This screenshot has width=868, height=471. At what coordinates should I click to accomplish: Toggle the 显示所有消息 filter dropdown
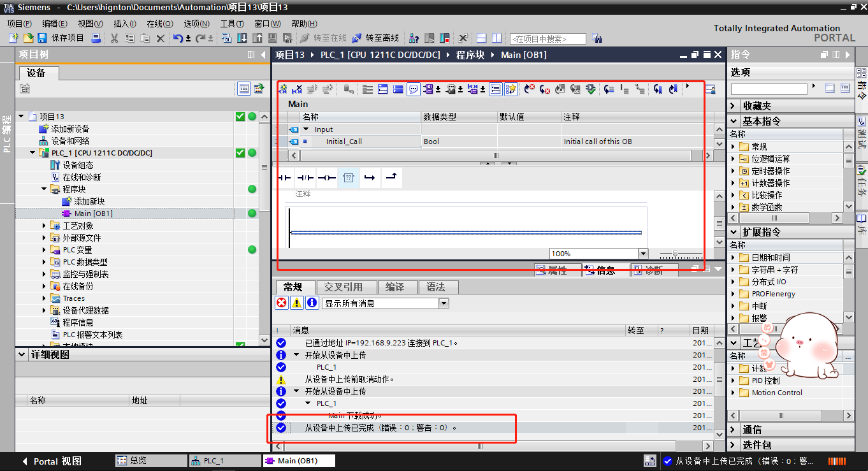pyautogui.click(x=443, y=303)
